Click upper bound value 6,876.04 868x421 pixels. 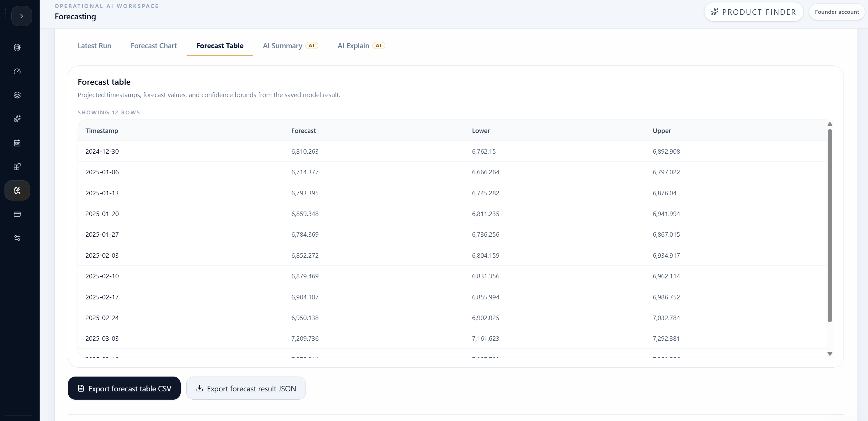coord(665,193)
